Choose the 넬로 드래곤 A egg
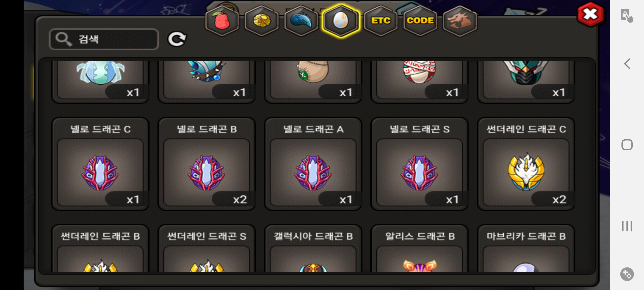This screenshot has height=290, width=644. 313,164
